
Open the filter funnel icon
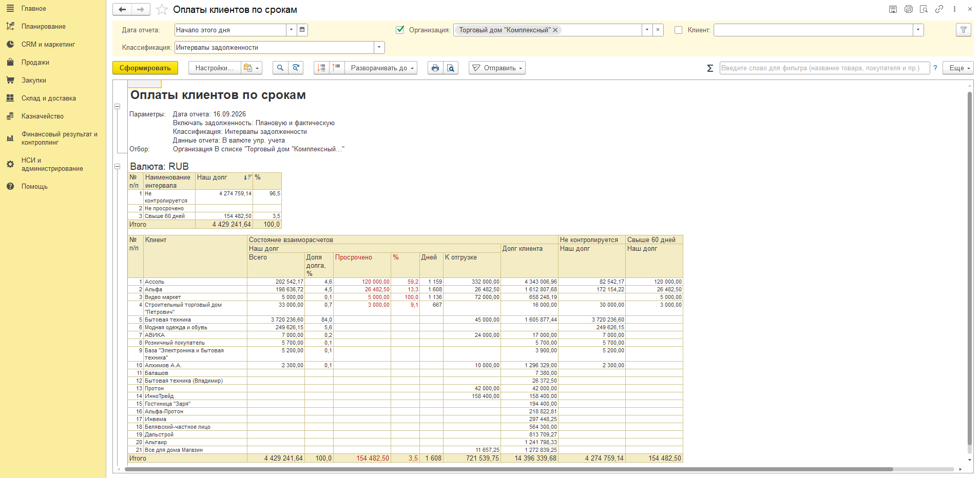point(964,30)
